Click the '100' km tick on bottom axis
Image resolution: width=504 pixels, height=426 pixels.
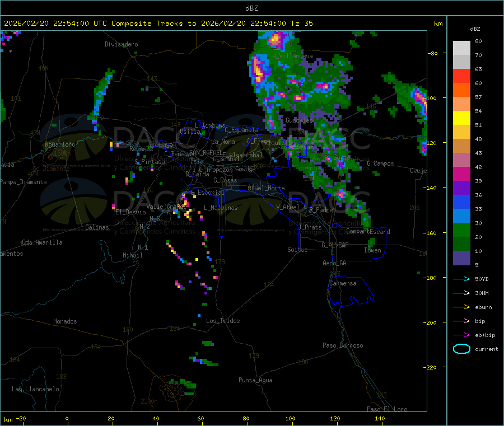pyautogui.click(x=290, y=418)
